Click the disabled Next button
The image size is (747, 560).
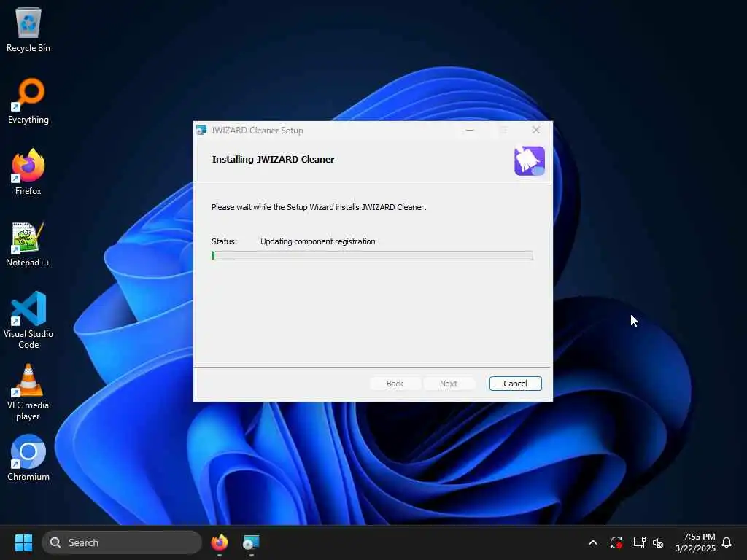coord(449,384)
